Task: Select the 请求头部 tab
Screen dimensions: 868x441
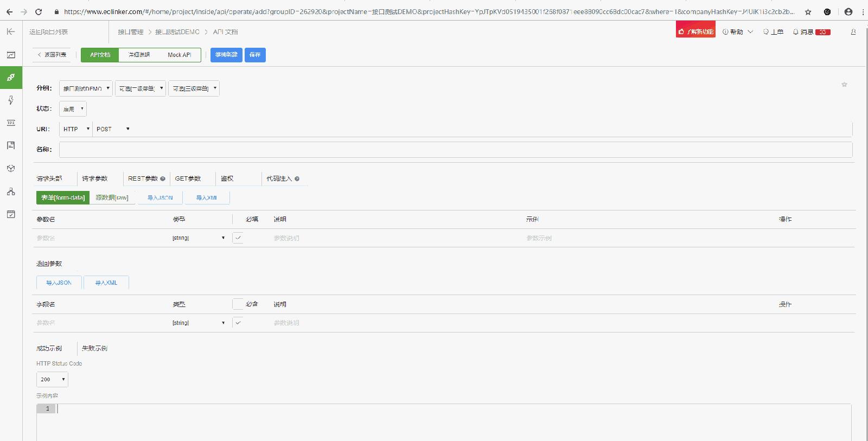Action: [49, 178]
